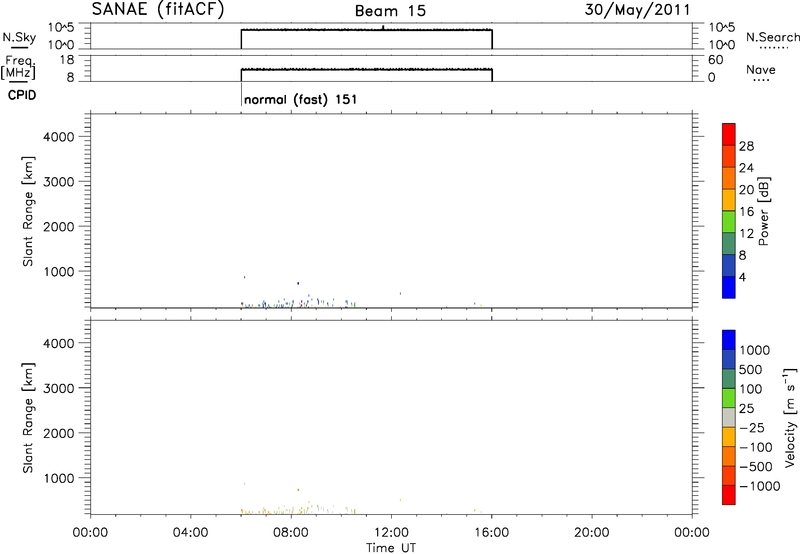The image size is (800, 554).
Task: Click the orange echo near 700 km in velocity panel
Action: [x=298, y=490]
